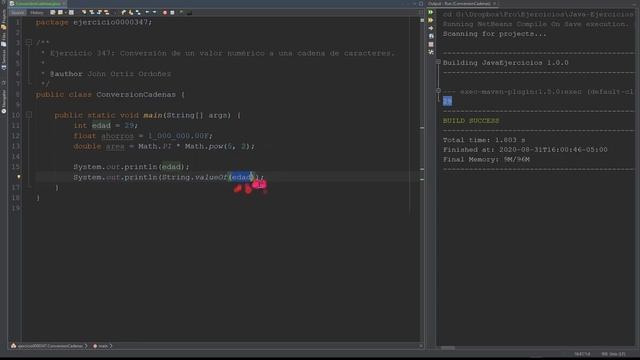
Task: Open Output settings wrench icon
Action: (x=431, y=52)
